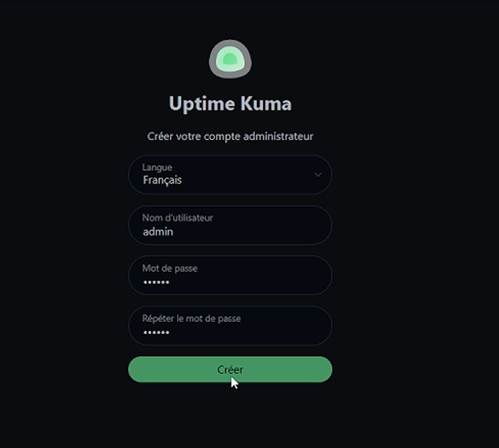This screenshot has height=448, width=499.
Task: Click the green center of the logo
Action: click(x=229, y=60)
